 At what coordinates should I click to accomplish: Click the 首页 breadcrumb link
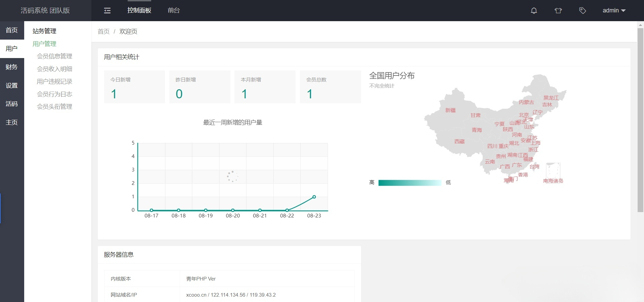pyautogui.click(x=103, y=32)
